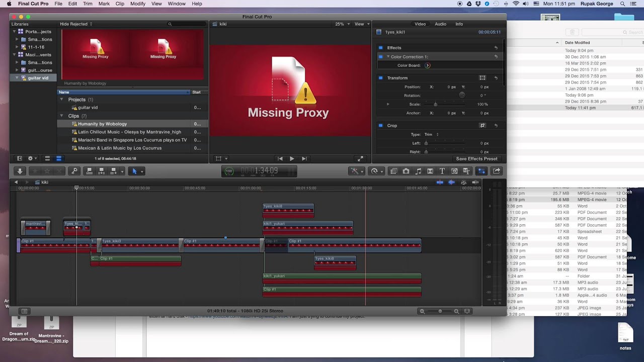644x362 pixels.
Task: Open the Hide Rejected filter dropdown
Action: pos(76,24)
